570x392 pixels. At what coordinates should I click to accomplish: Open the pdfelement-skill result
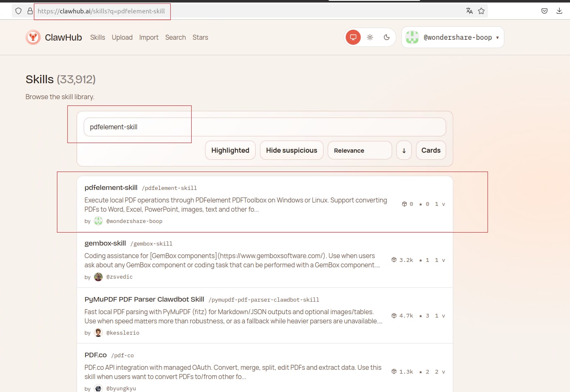110,187
